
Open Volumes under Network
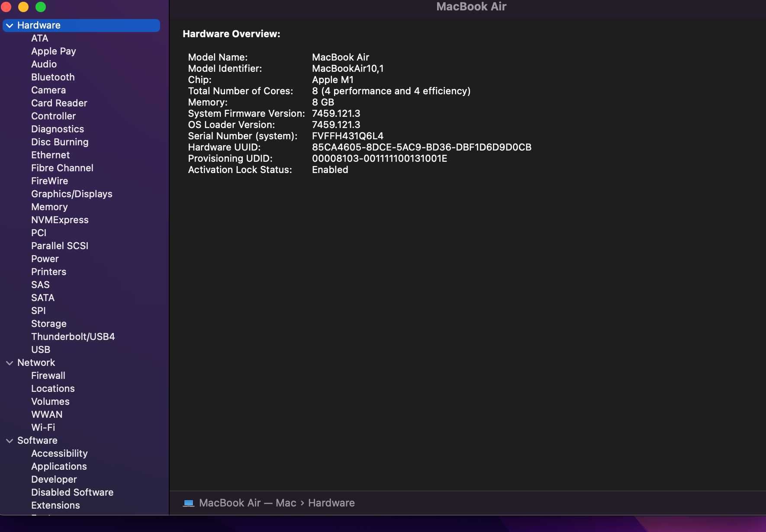click(x=50, y=402)
